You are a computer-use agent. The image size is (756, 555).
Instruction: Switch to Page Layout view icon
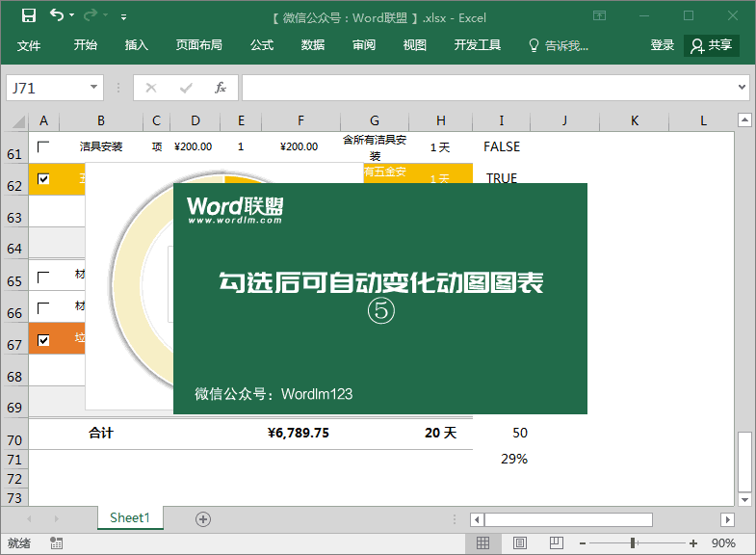coord(519,542)
